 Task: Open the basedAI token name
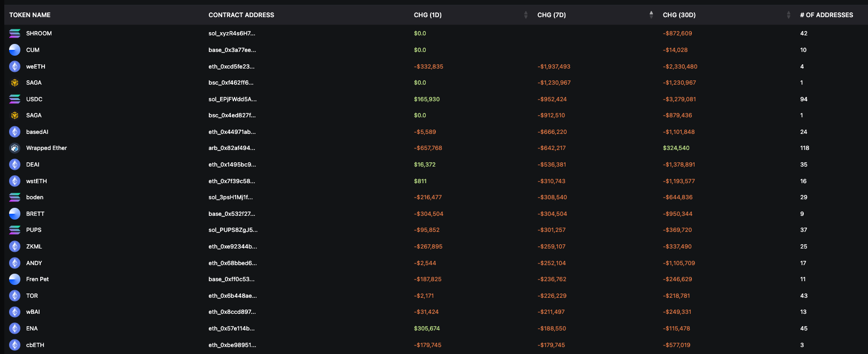pos(37,132)
